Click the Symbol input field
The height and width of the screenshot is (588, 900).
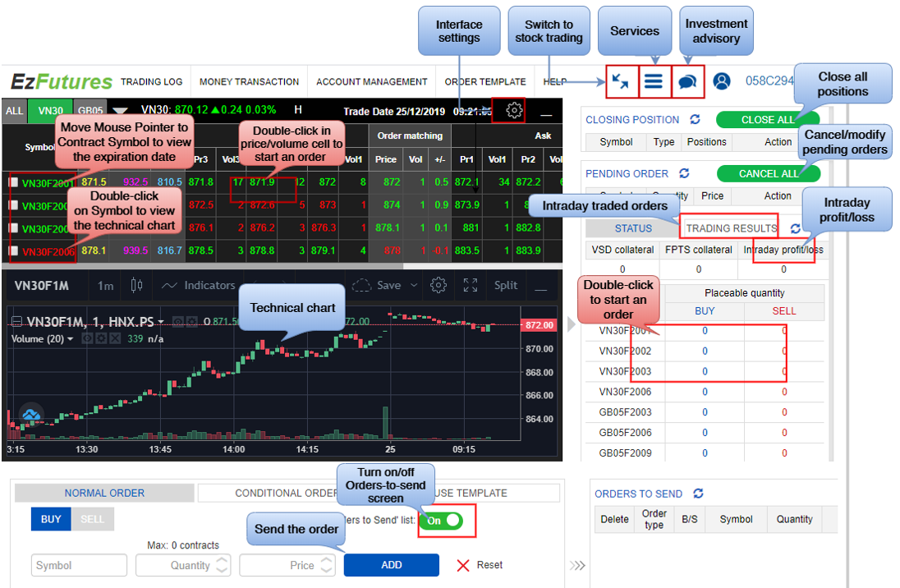click(x=79, y=565)
